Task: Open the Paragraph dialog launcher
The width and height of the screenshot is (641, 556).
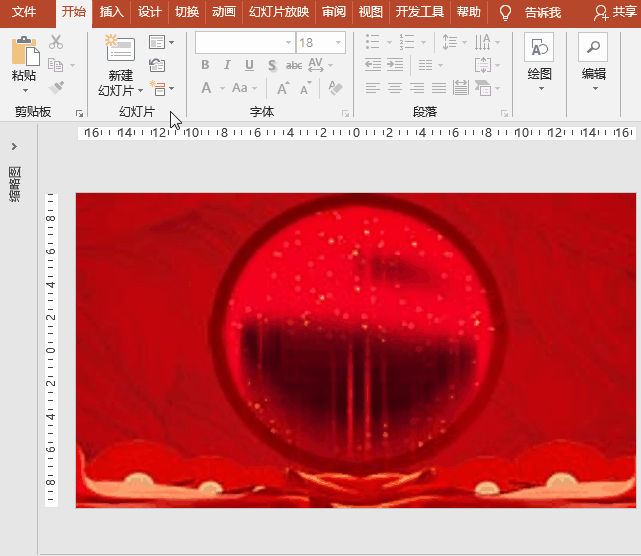Action: [x=504, y=113]
